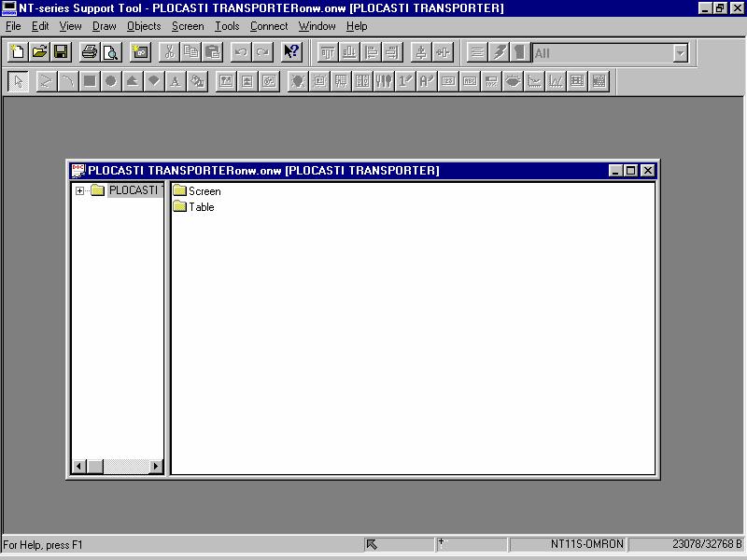Click the Copy toolbar icon
The image size is (747, 560).
pos(191,52)
